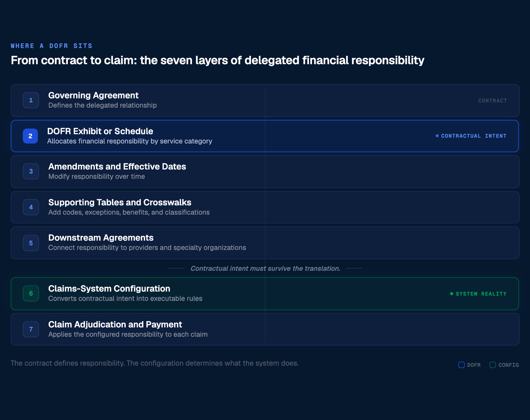Click 'Defines the delegated relationship' subtitle
Image resolution: width=530 pixels, height=420 pixels.
pyautogui.click(x=103, y=105)
